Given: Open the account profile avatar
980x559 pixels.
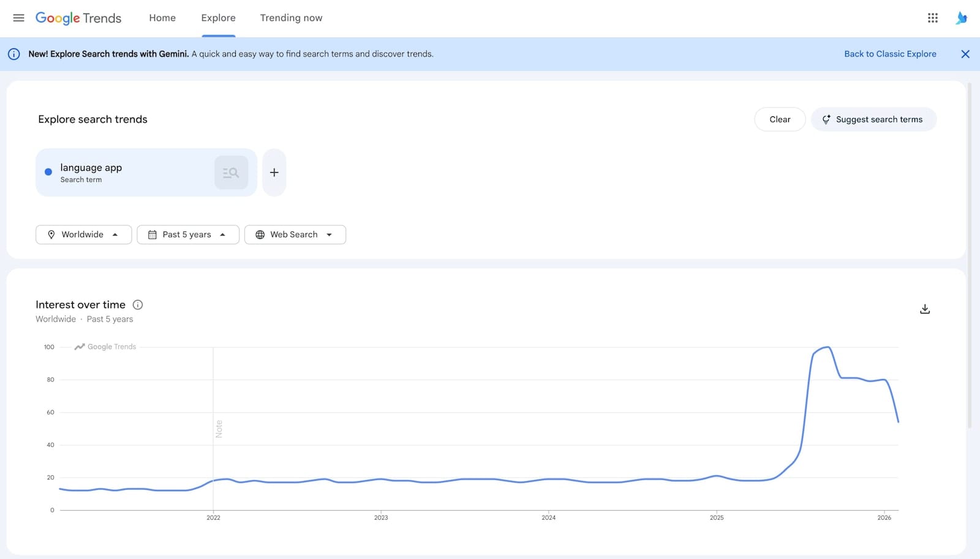Looking at the screenshot, I should click(x=961, y=18).
